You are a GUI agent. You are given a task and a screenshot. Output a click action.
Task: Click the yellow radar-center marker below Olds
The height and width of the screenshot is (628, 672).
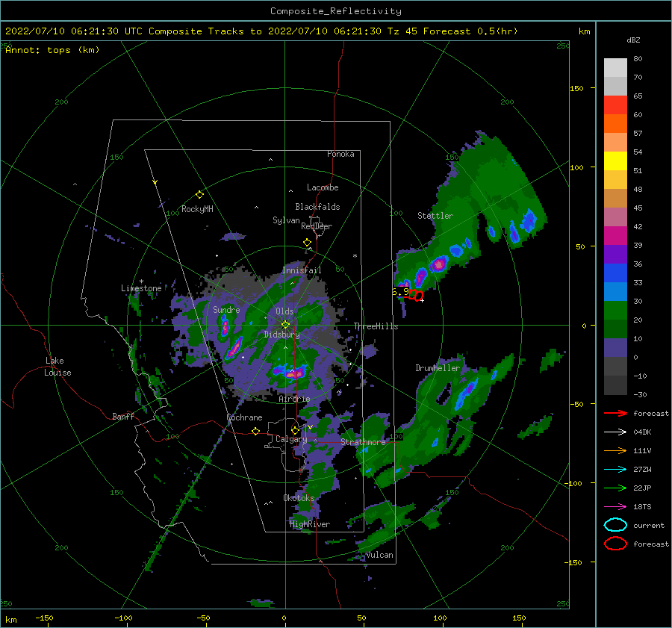tap(285, 325)
